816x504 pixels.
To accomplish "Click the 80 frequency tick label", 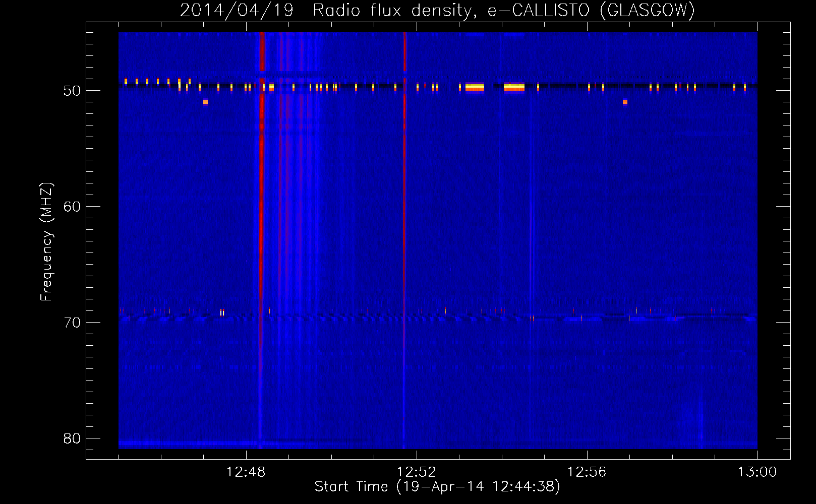I will [x=72, y=438].
